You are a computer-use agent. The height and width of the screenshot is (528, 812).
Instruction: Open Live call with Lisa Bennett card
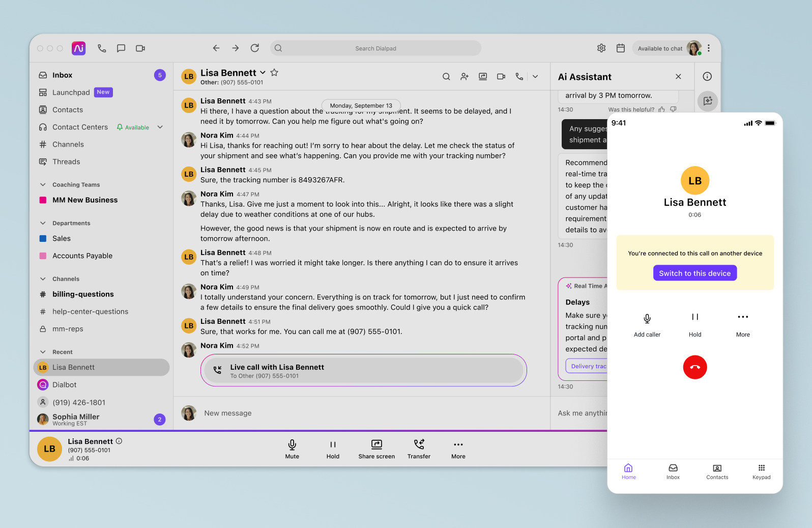[x=363, y=370]
